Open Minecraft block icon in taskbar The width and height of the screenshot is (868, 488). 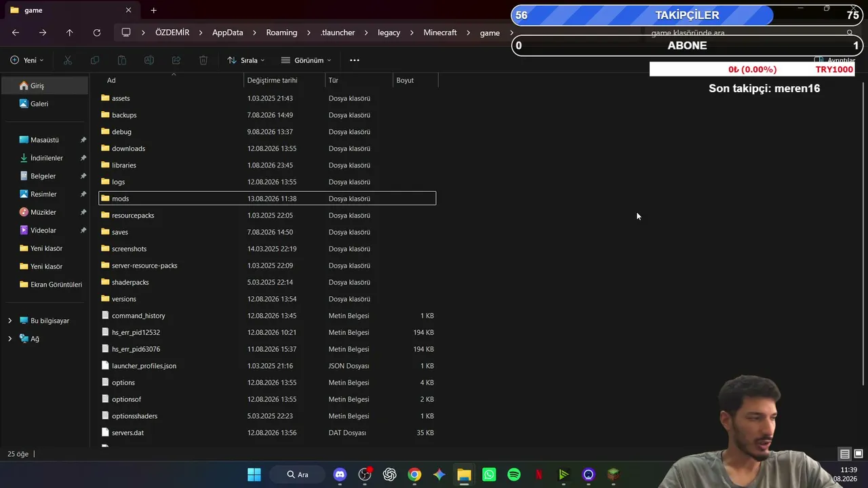[x=613, y=474]
